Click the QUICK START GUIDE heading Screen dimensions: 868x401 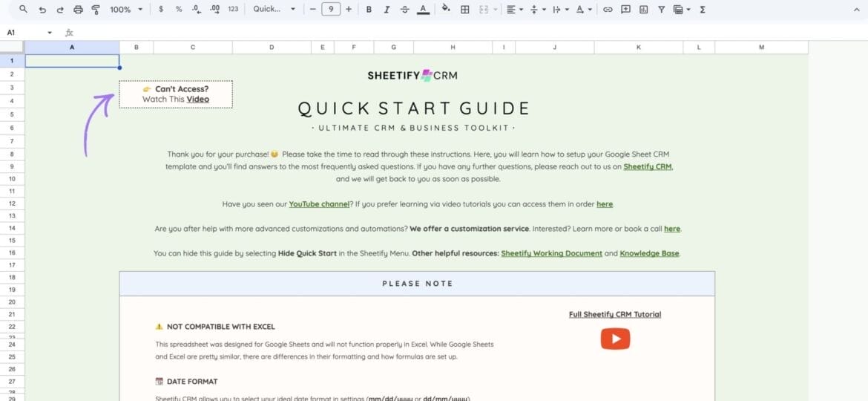413,108
